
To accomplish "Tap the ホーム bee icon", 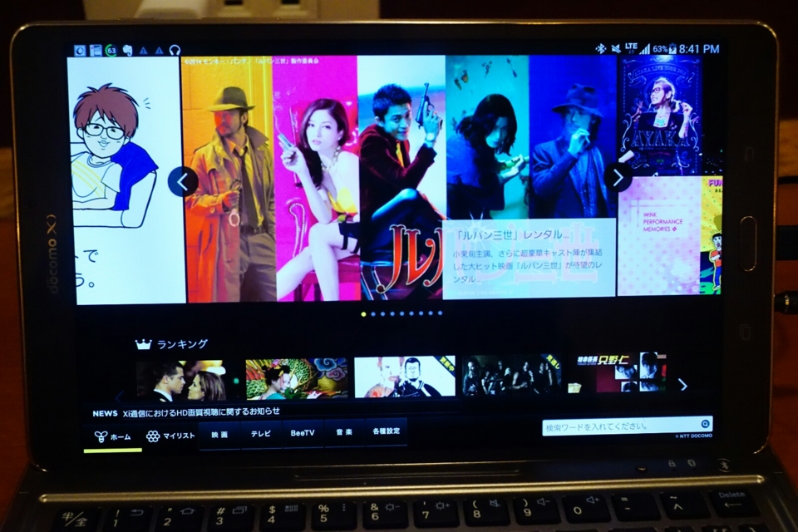I will (101, 436).
